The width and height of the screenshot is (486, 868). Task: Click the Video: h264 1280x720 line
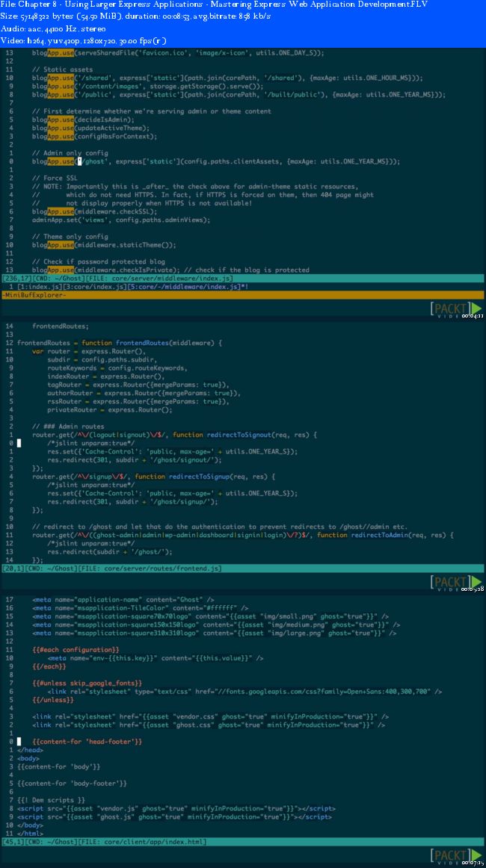coord(84,41)
